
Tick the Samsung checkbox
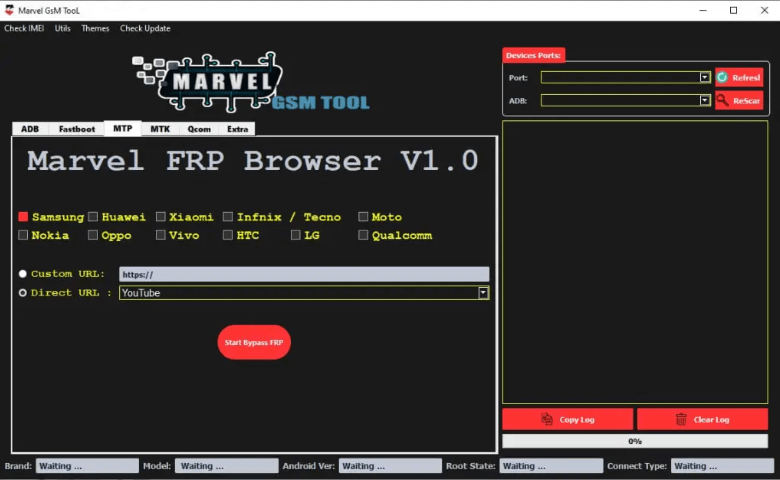[23, 216]
